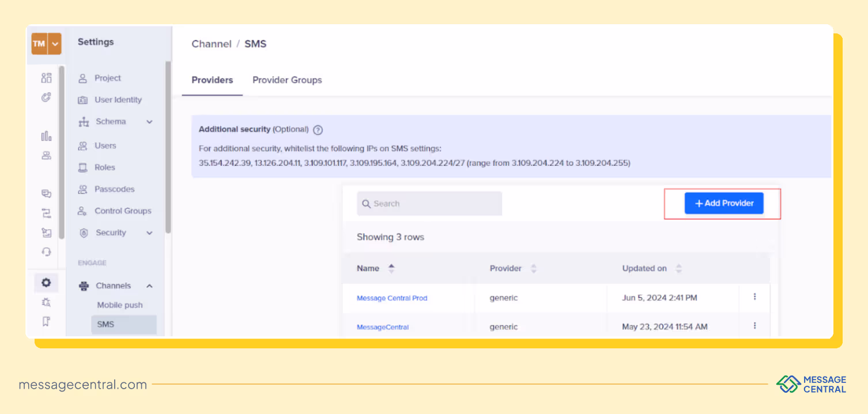868x414 pixels.
Task: Click the Control Groups icon
Action: pos(83,211)
